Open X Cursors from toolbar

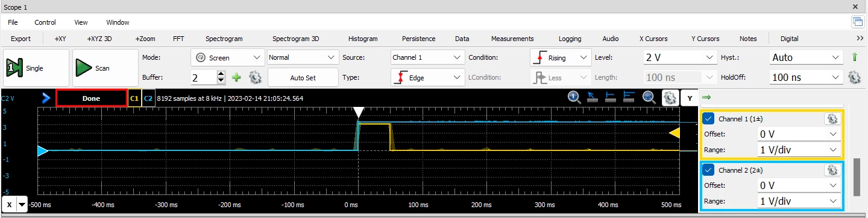pyautogui.click(x=653, y=39)
